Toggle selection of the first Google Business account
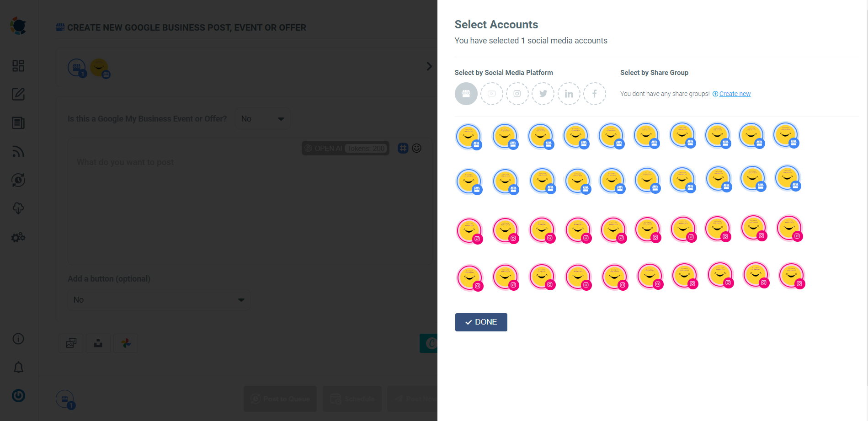The width and height of the screenshot is (868, 421). (x=468, y=136)
